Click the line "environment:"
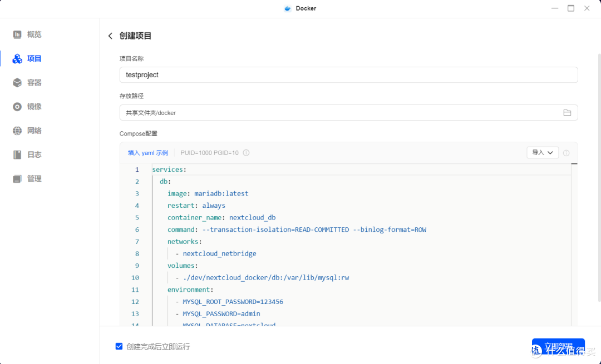The width and height of the screenshot is (601, 364). click(190, 290)
